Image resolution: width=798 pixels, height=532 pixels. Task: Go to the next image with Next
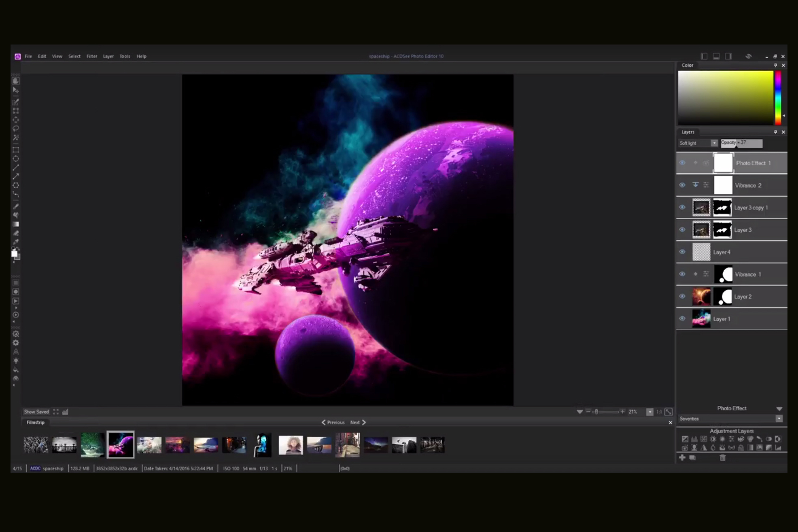click(x=357, y=422)
